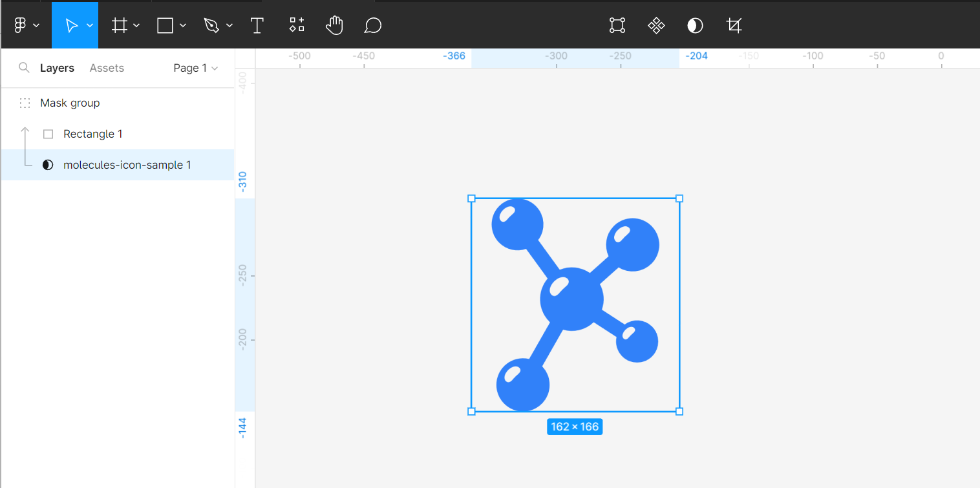This screenshot has width=980, height=488.
Task: Select the Text tool
Action: pos(257,25)
